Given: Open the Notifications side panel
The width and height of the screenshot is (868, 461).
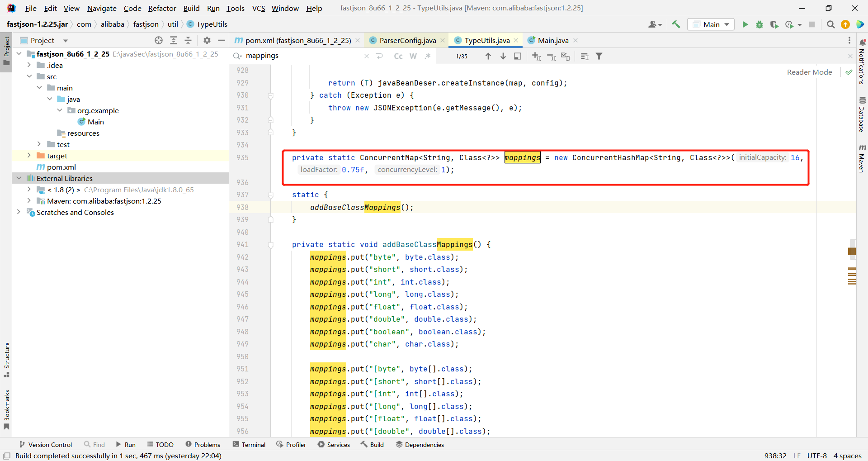Looking at the screenshot, I should (x=862, y=62).
